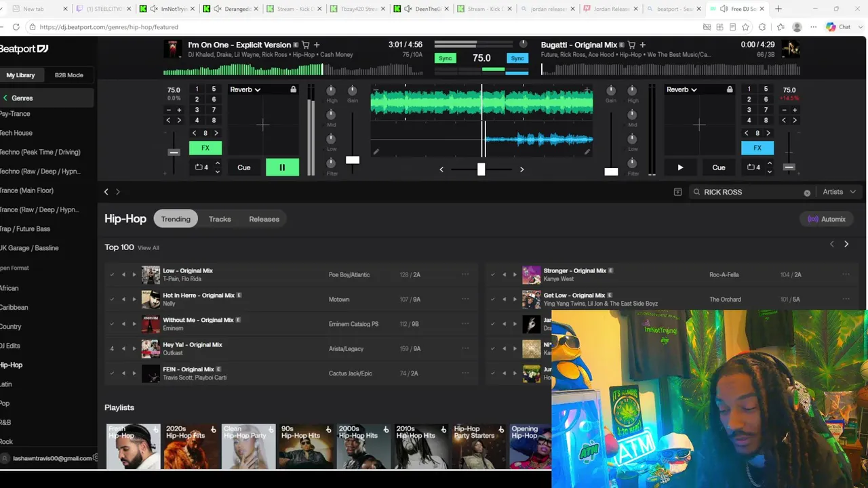
Task: Click the left deck High EQ knob
Action: click(331, 91)
